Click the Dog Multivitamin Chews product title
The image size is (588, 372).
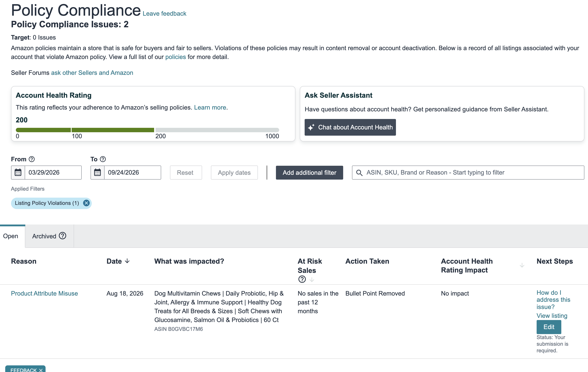pyautogui.click(x=219, y=307)
